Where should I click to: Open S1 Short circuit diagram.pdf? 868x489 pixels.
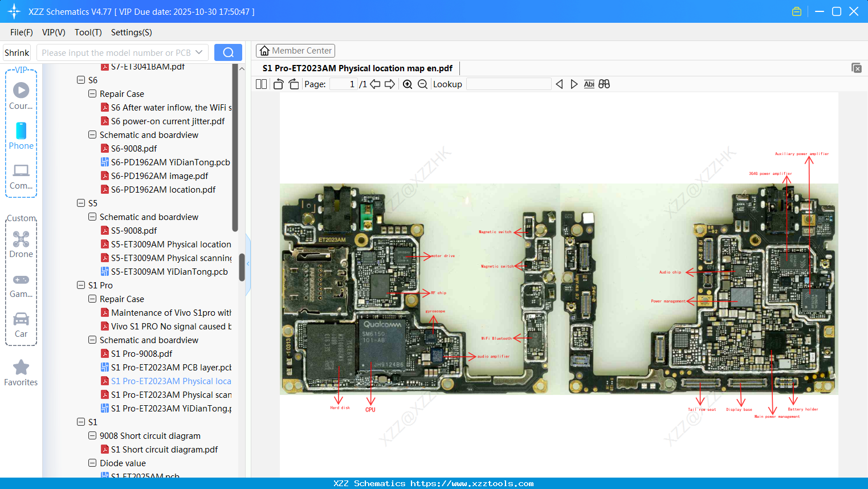(164, 450)
